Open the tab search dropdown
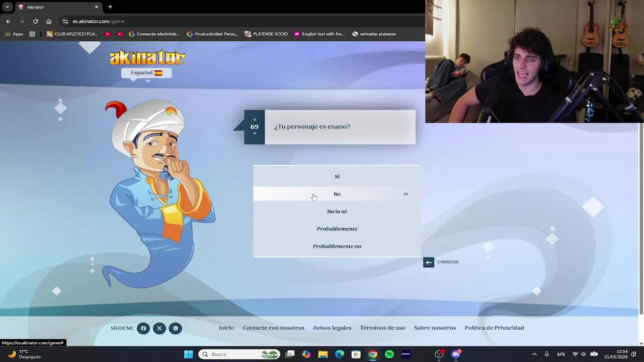The height and width of the screenshot is (362, 644). pos(7,7)
